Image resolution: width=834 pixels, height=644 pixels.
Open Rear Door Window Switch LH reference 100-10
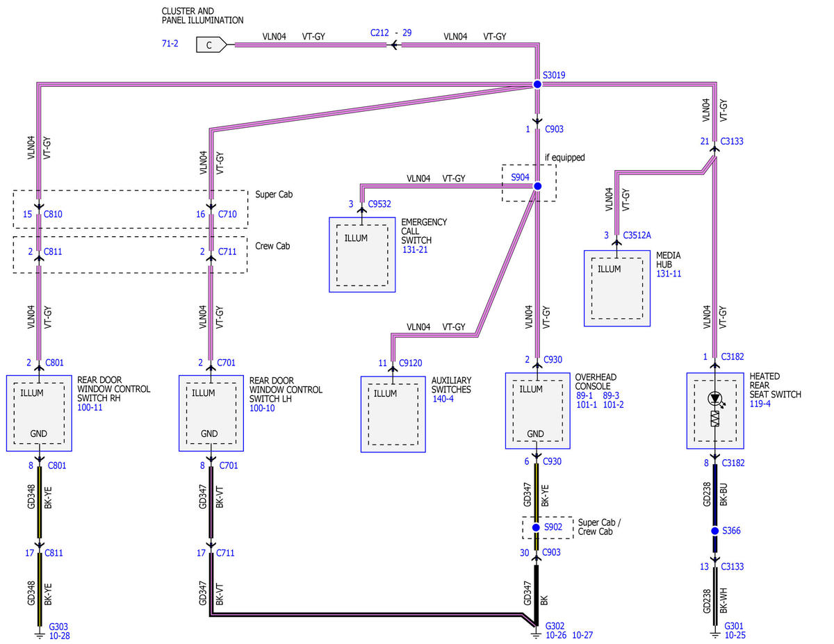click(262, 408)
